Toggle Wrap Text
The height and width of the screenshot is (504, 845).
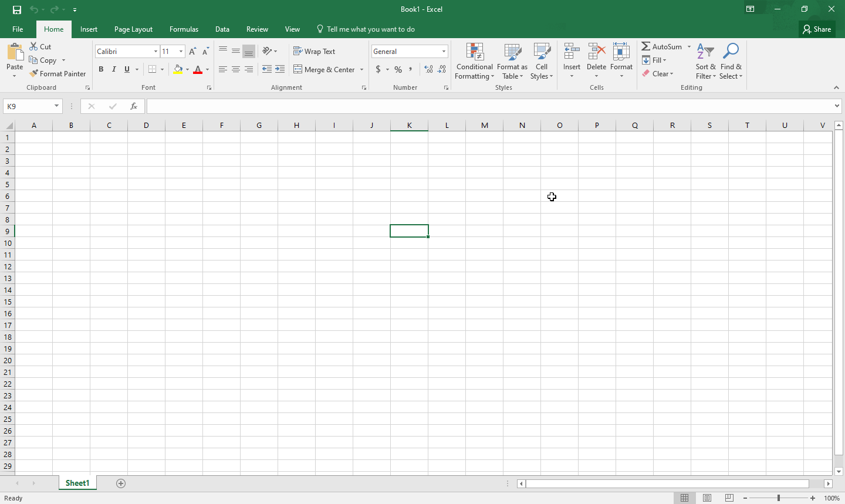coord(315,51)
